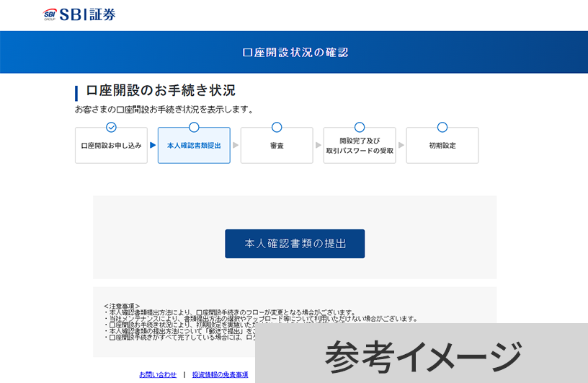
Task: Open the 口座開設お申し込み step box
Action: 111,146
